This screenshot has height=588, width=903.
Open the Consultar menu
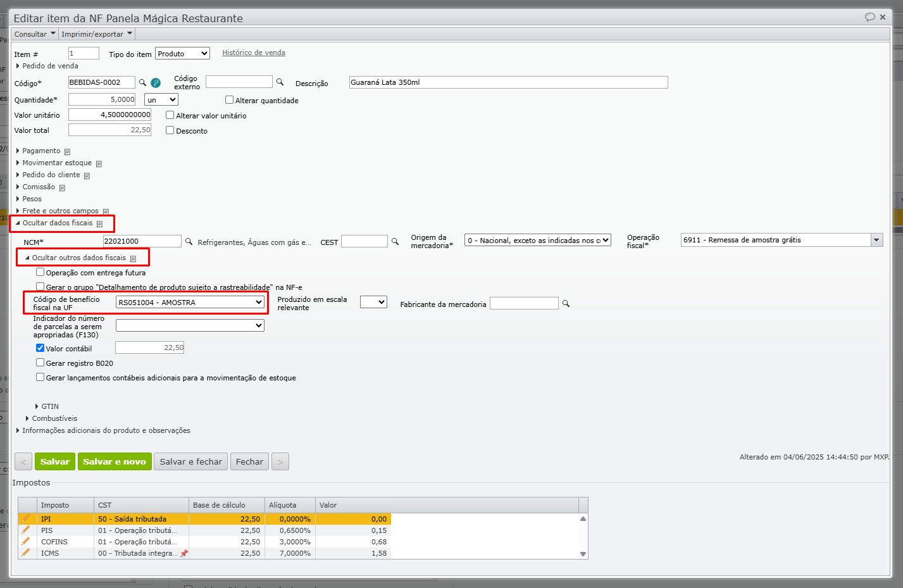35,34
